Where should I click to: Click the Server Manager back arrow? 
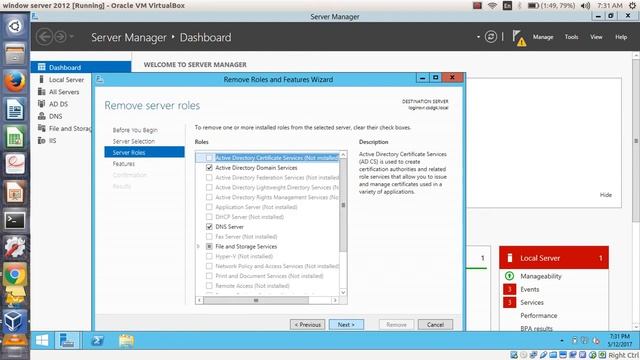click(x=44, y=37)
